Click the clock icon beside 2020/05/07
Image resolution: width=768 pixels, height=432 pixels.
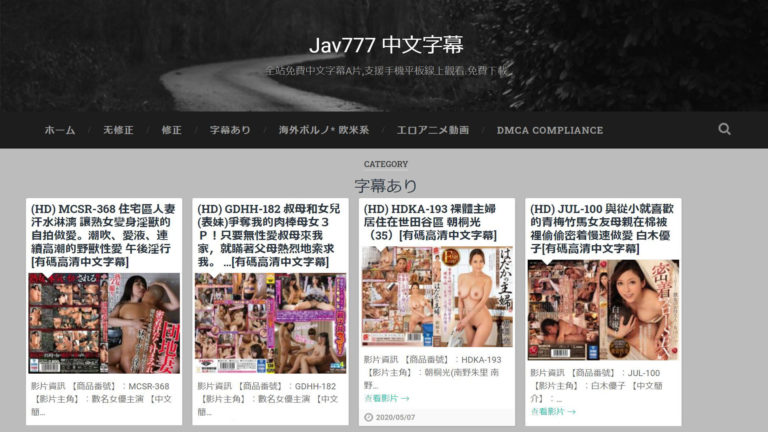[367, 417]
